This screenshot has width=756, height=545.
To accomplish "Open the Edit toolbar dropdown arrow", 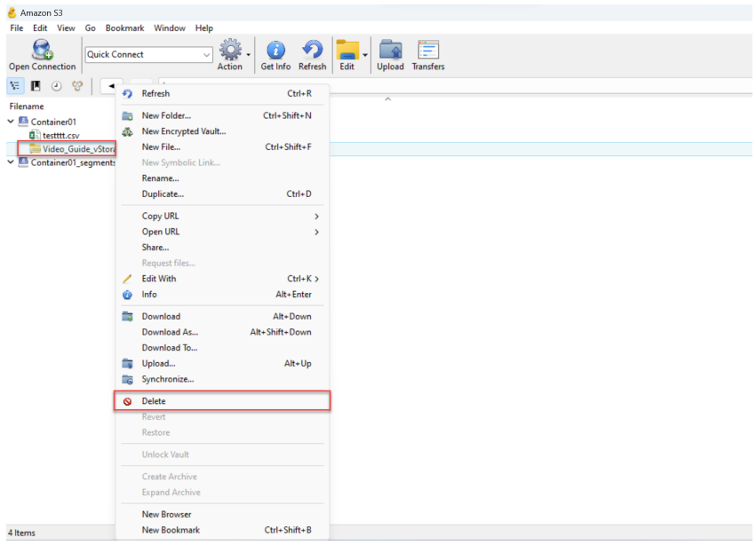I will click(365, 55).
